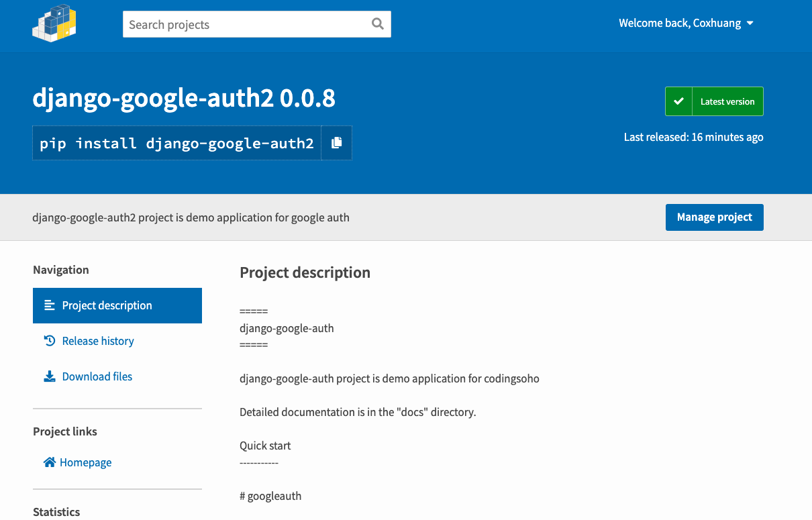
Task: Click the Project links heading
Action: coord(65,431)
